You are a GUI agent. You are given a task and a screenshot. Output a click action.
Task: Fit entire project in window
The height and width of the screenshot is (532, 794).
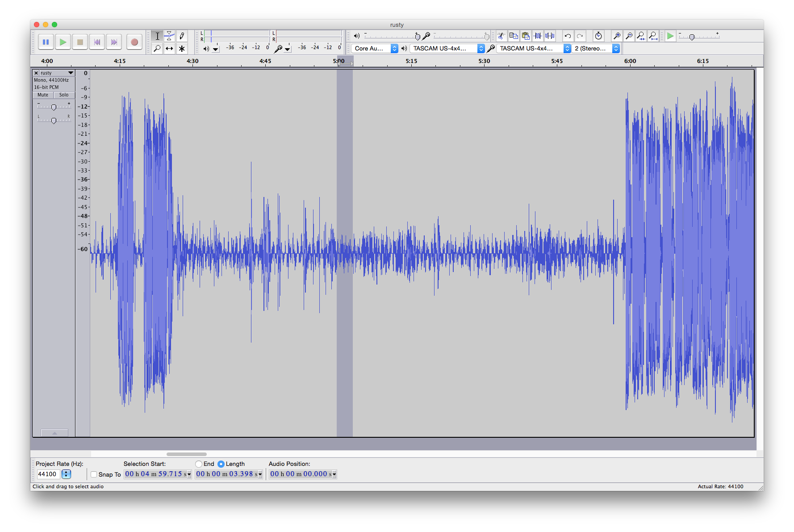(x=653, y=36)
